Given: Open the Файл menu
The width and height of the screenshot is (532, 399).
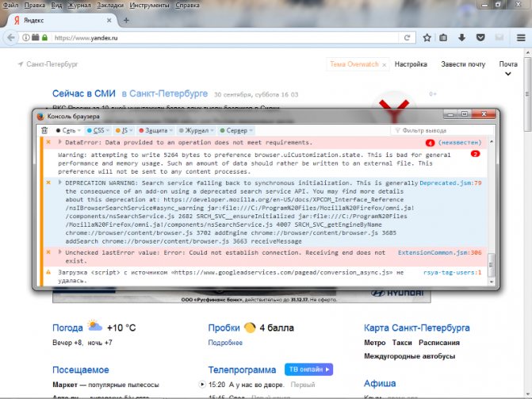Looking at the screenshot, I should point(10,5).
